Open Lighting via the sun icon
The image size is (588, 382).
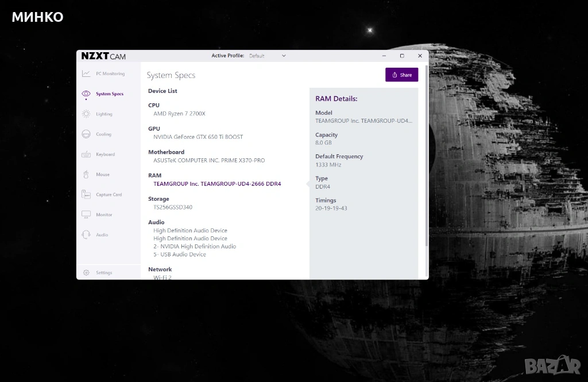[86, 114]
